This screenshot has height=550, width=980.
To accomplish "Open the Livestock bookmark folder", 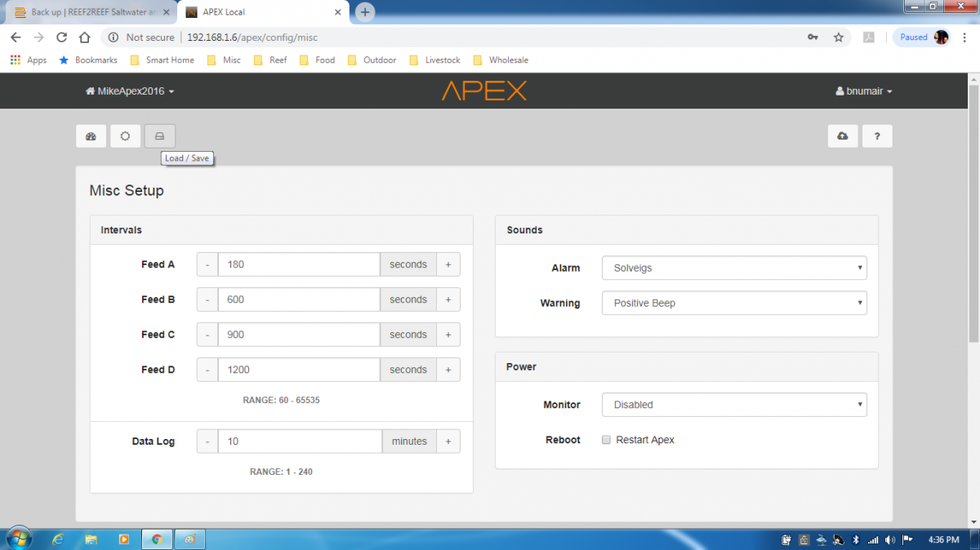I will pos(435,60).
